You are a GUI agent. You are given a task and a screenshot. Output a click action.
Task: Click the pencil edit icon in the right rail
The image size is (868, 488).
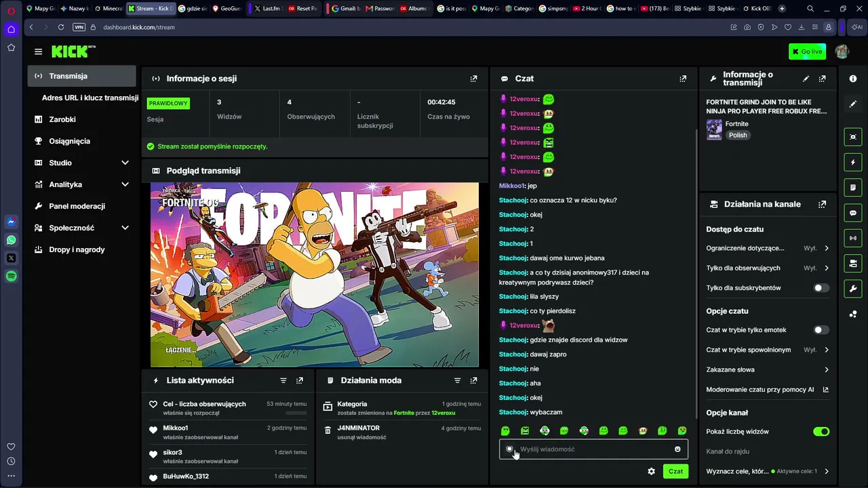click(853, 104)
